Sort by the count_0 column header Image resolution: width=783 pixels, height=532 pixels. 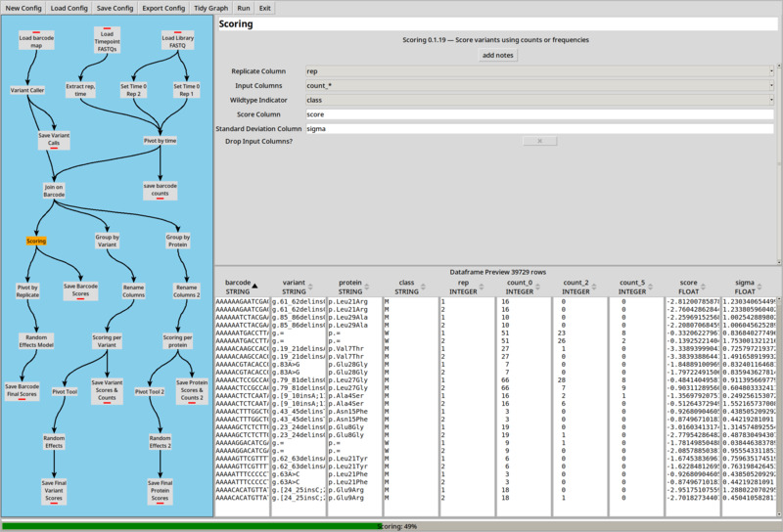click(524, 287)
